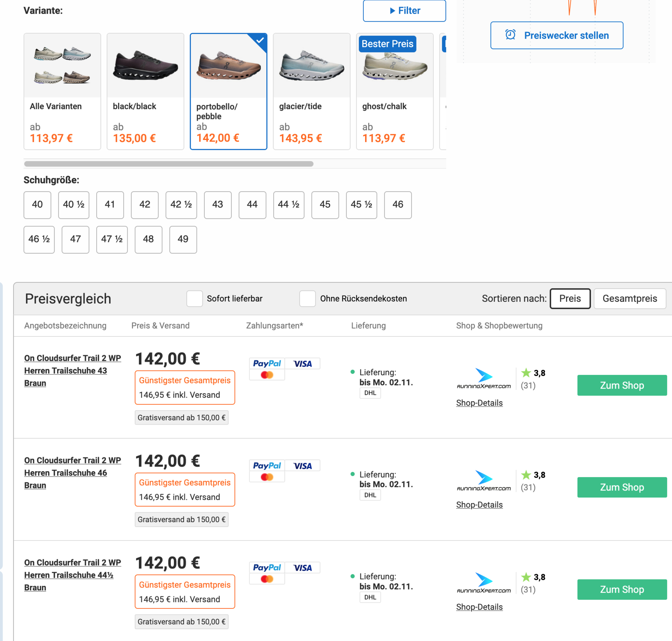Select shoe size 45 ½
The height and width of the screenshot is (641, 672).
(362, 205)
